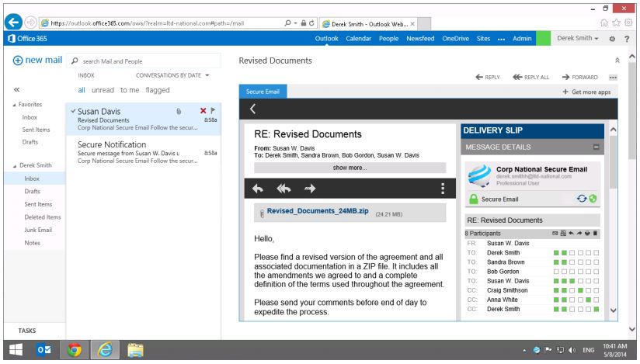Open the Derek Smith account dropdown
640x364 pixels.
click(578, 38)
